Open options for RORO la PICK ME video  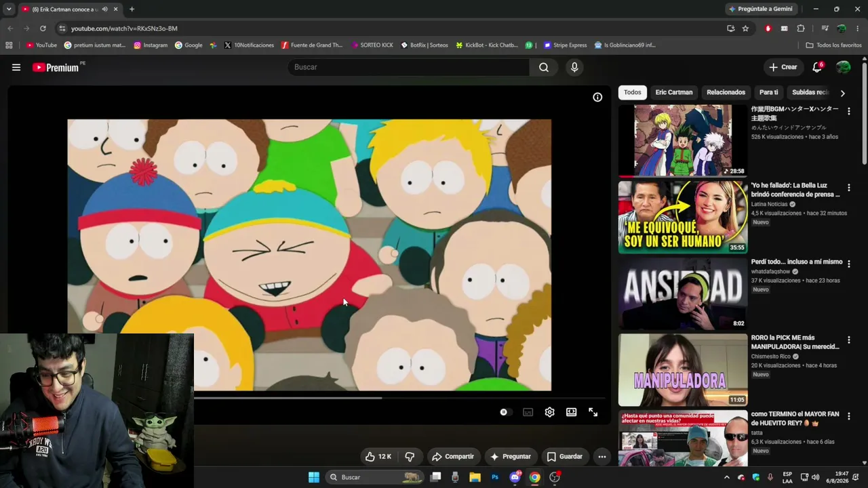(848, 340)
